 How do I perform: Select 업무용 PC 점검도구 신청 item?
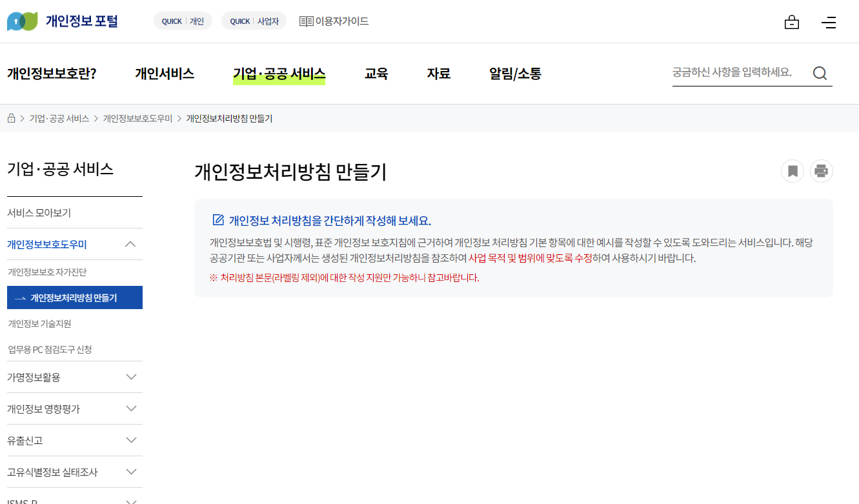50,349
